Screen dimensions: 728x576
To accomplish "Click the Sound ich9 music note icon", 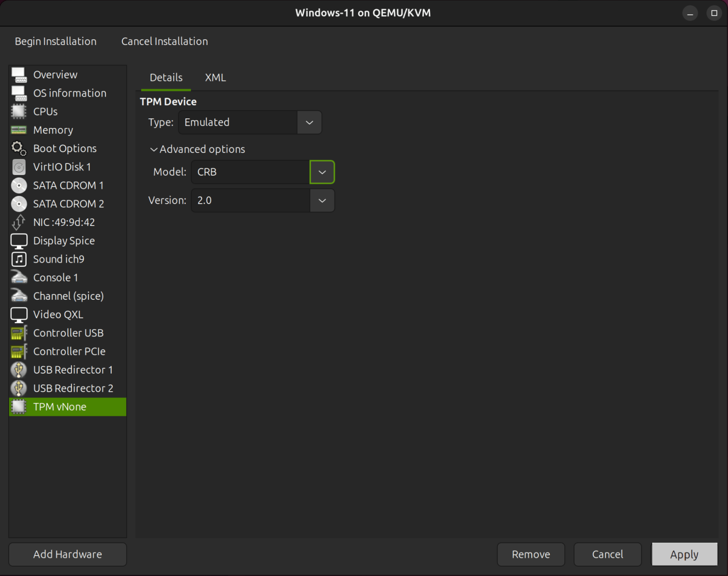I will pos(19,259).
